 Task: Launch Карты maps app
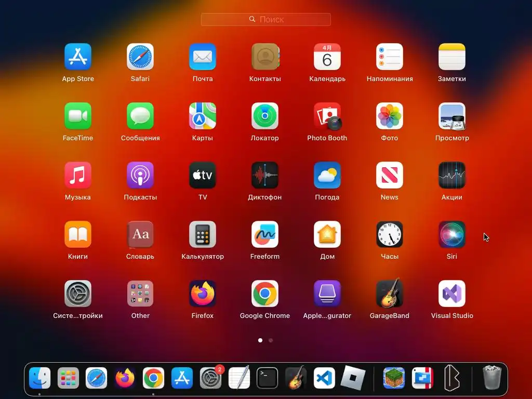(x=203, y=116)
